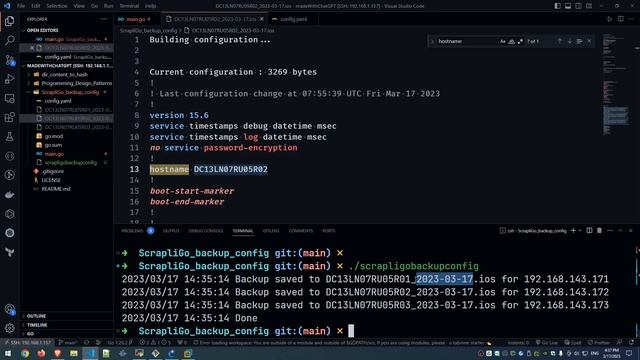Screen dimensions: 640x360
Task: Split the terminal panel
Action: pos(589,231)
